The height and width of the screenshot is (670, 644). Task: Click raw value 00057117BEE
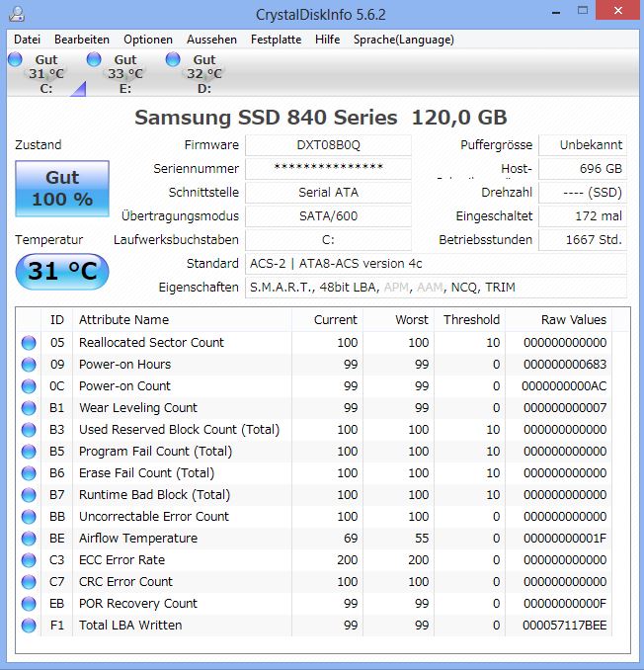(565, 626)
